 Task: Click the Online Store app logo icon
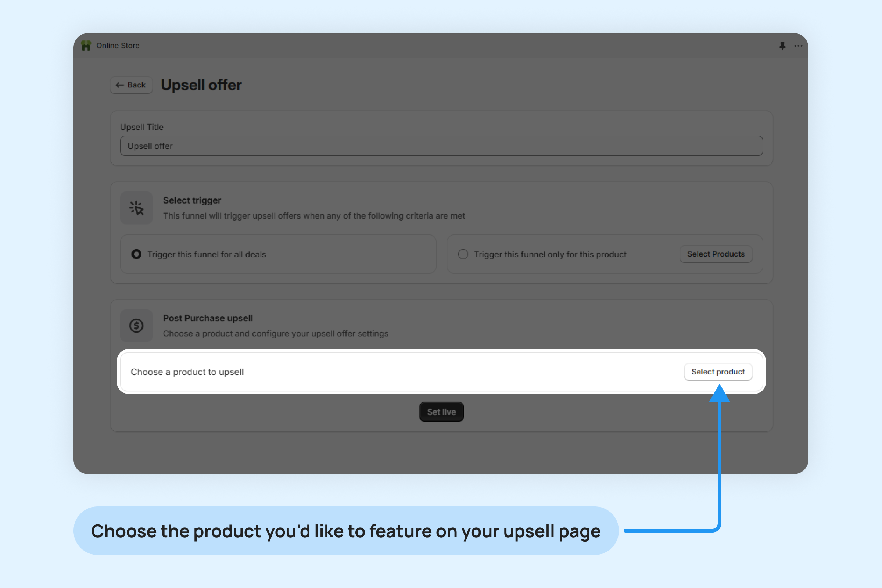86,45
